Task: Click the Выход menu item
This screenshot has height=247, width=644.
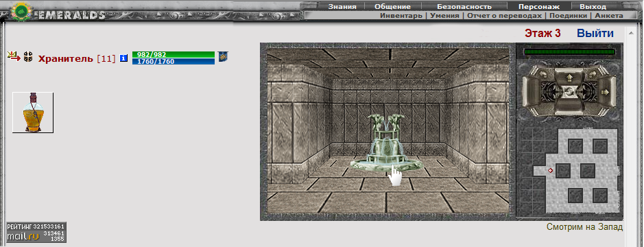Action: [x=593, y=7]
